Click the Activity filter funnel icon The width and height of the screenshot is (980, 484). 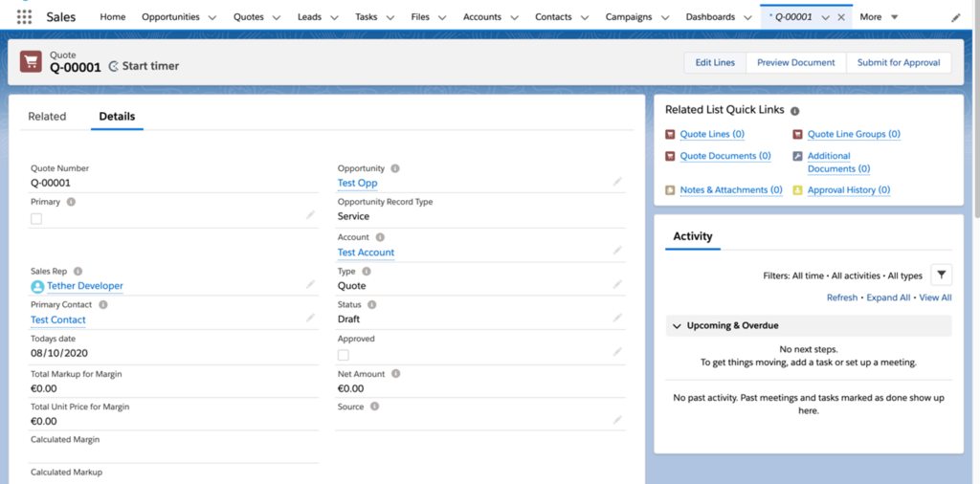[942, 275]
